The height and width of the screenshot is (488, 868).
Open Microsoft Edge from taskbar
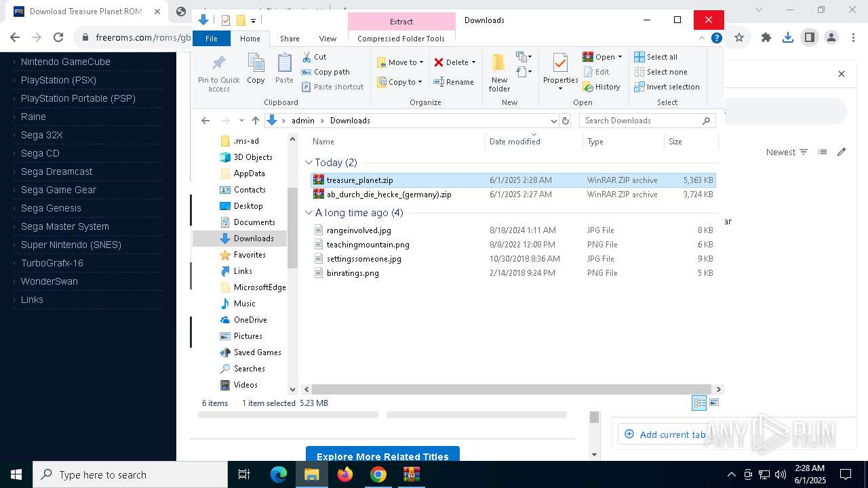(x=279, y=474)
